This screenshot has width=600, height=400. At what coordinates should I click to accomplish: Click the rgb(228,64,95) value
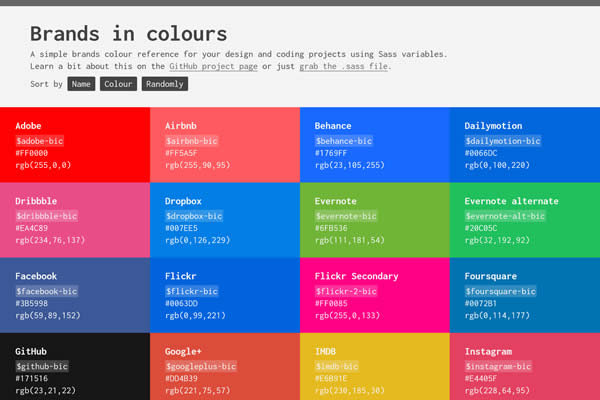coord(497,391)
